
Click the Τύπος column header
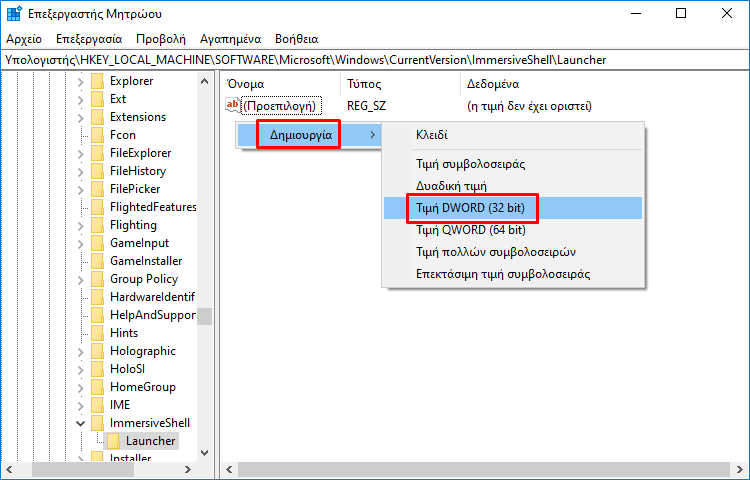pyautogui.click(x=400, y=84)
